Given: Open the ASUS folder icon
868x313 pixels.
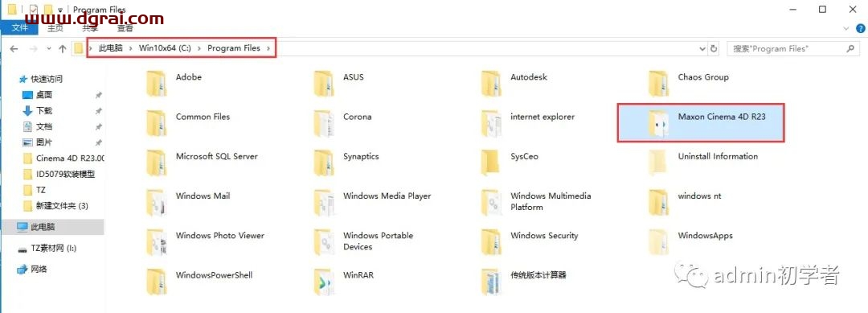Looking at the screenshot, I should pos(324,84).
